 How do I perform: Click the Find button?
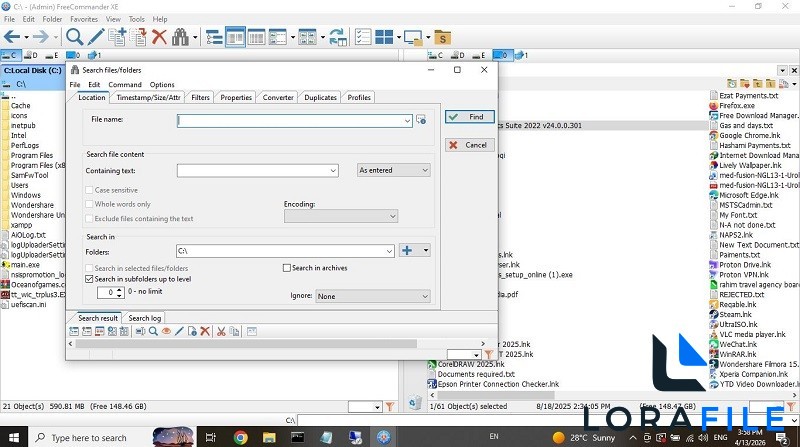click(x=469, y=117)
